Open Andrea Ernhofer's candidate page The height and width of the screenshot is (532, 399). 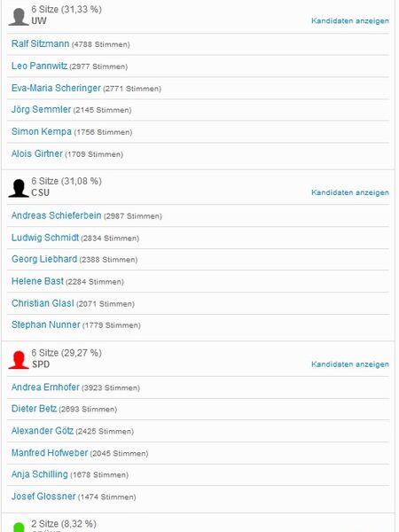click(x=45, y=387)
